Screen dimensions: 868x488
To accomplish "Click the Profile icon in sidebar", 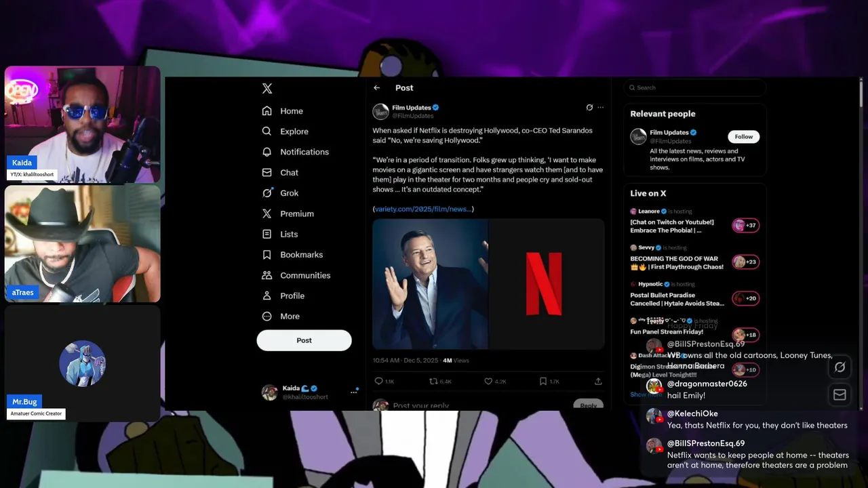I will [267, 296].
